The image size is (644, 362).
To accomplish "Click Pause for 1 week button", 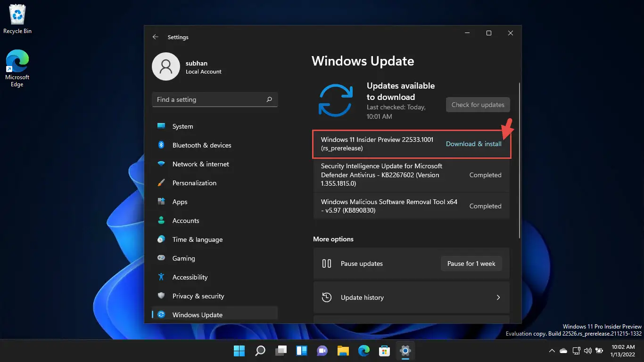I will [x=471, y=263].
